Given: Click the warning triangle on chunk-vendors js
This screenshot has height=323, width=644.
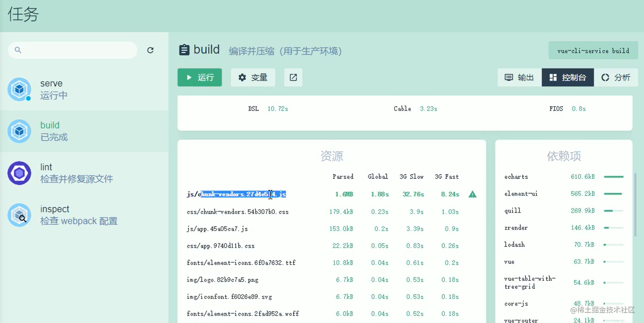Looking at the screenshot, I should coord(473,195).
